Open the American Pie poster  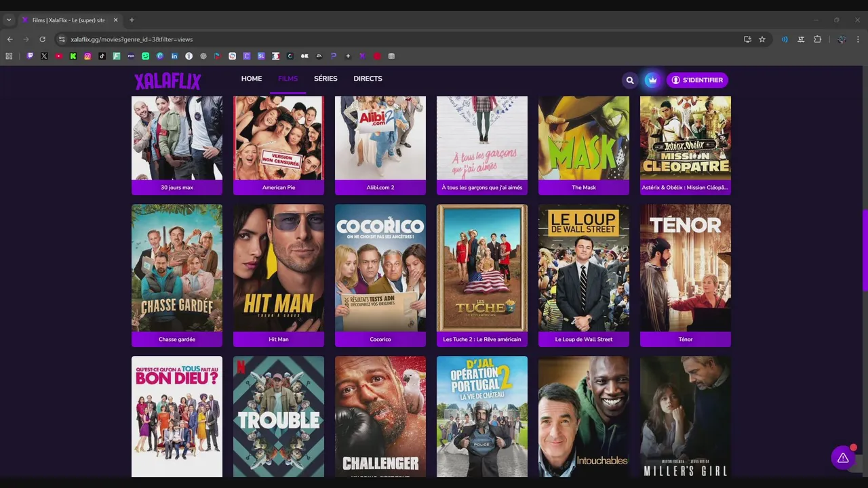coord(279,138)
